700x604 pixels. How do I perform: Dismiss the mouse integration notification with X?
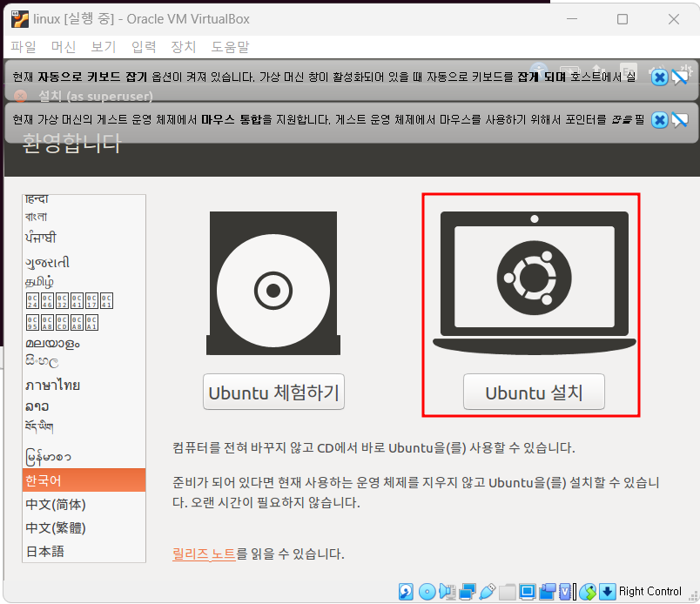(659, 119)
